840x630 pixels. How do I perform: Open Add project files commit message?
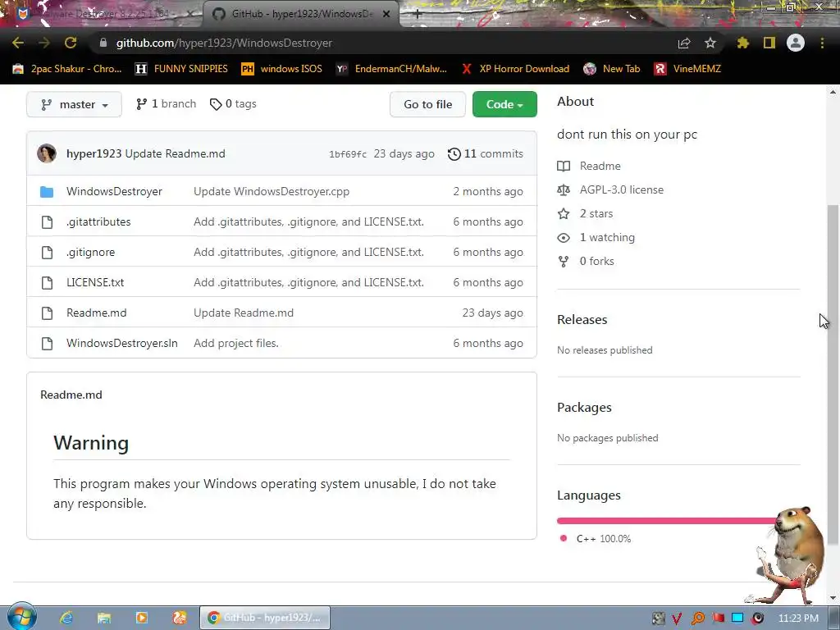(x=236, y=344)
